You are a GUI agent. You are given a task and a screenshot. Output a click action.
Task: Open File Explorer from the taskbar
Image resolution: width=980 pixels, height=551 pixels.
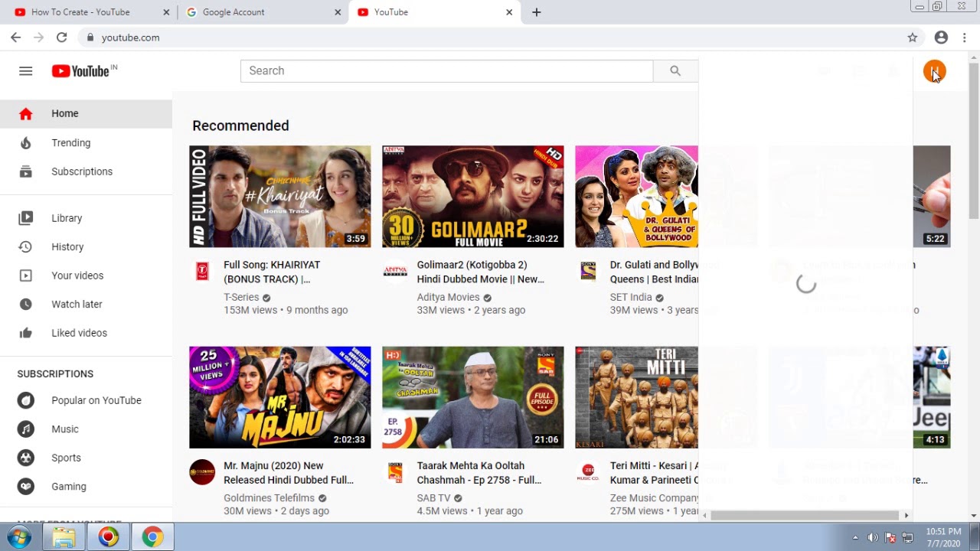[x=64, y=537]
